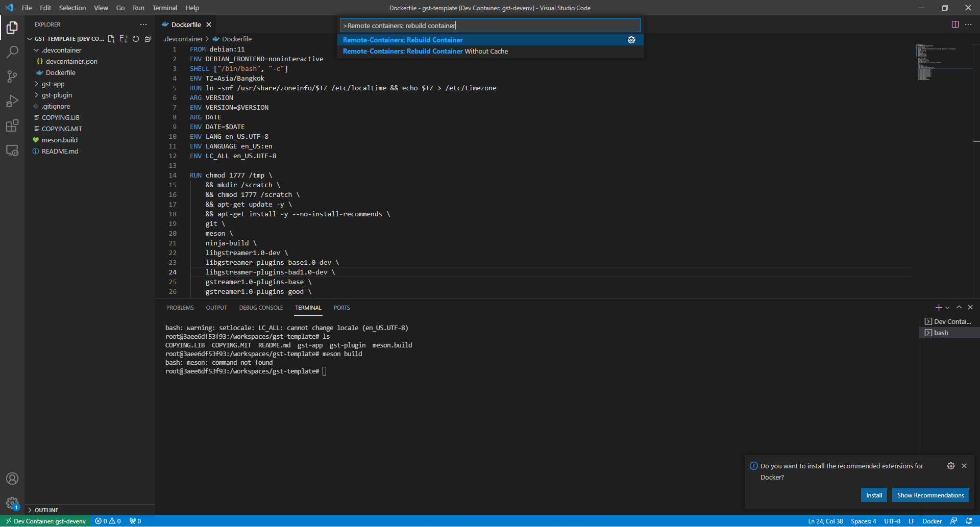
Task: Click the New File icon in Explorer
Action: 111,39
